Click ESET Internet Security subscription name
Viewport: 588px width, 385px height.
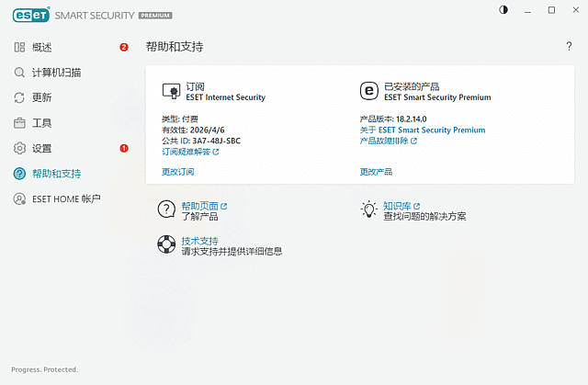226,97
